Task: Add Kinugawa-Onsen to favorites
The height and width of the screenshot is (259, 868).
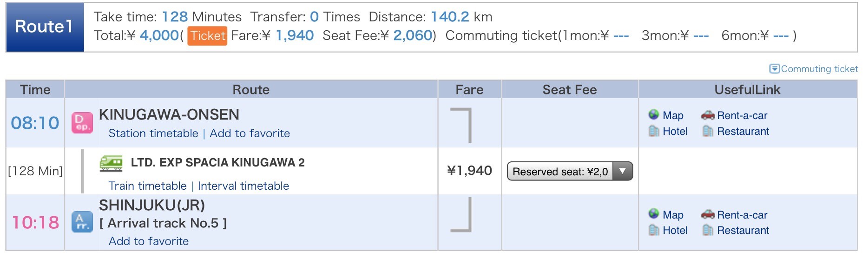Action: 250,133
